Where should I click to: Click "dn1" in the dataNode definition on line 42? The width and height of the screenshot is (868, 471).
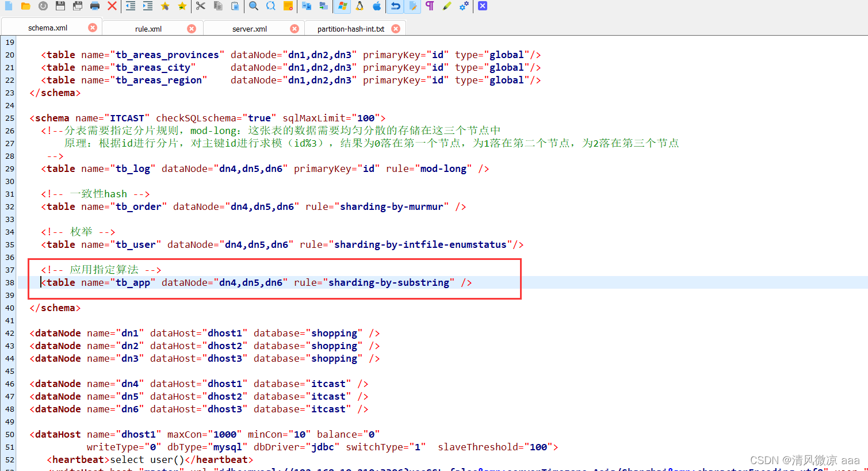click(x=130, y=333)
